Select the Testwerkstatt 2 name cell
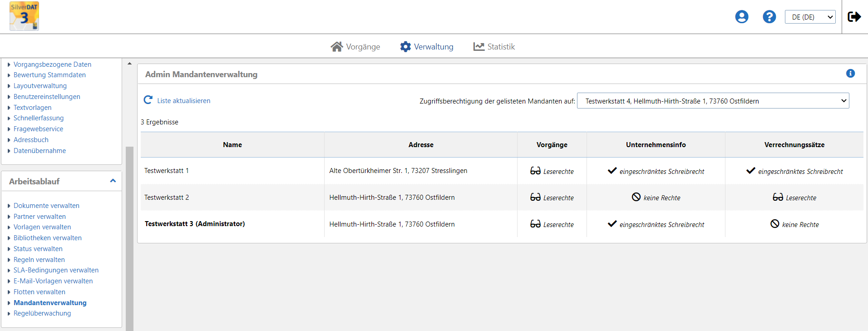 tap(232, 198)
